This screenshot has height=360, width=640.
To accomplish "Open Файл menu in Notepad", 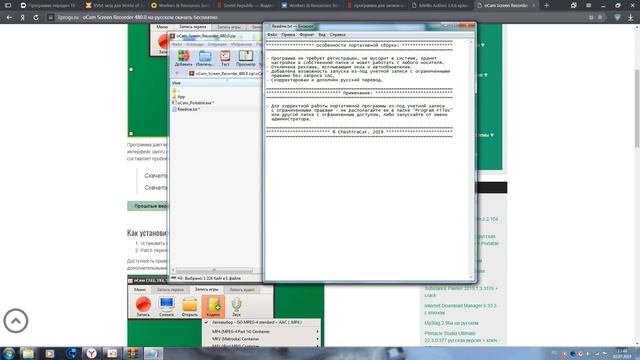I will tap(272, 35).
